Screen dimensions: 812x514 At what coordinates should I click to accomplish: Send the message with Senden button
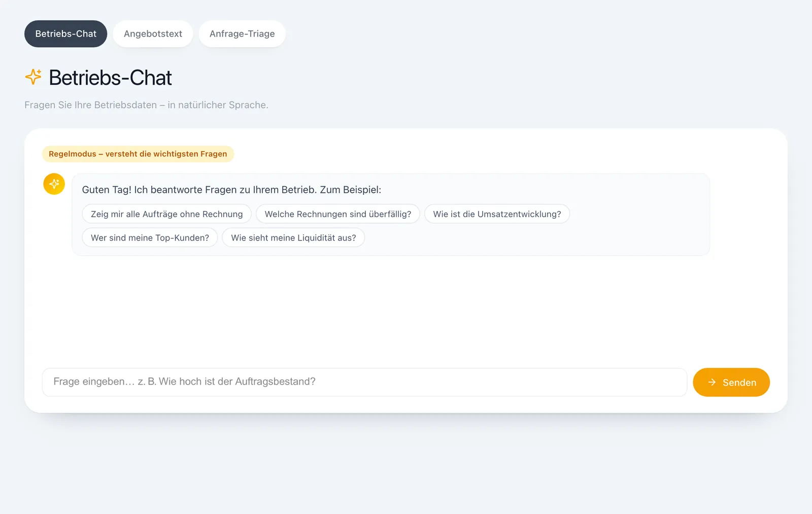point(731,382)
